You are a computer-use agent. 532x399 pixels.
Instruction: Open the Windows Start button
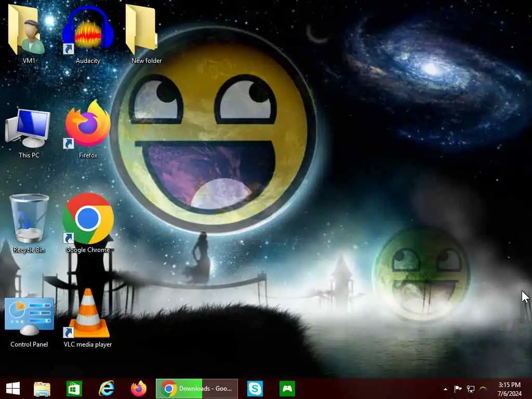point(13,389)
